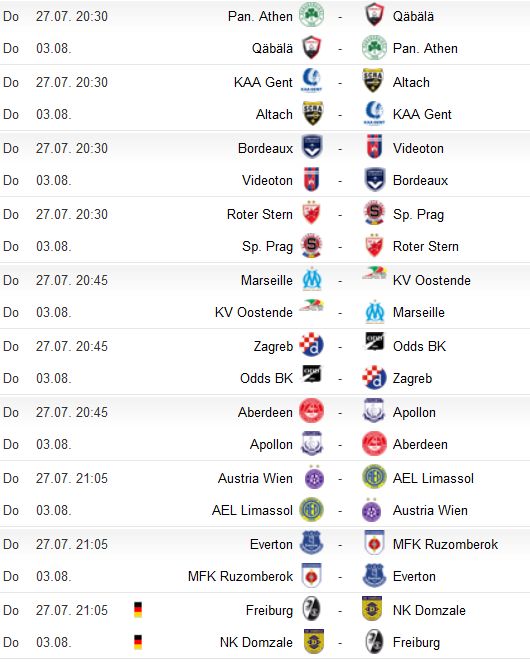
Task: Click the Marseille logo in the 20:45 match
Action: [x=312, y=279]
